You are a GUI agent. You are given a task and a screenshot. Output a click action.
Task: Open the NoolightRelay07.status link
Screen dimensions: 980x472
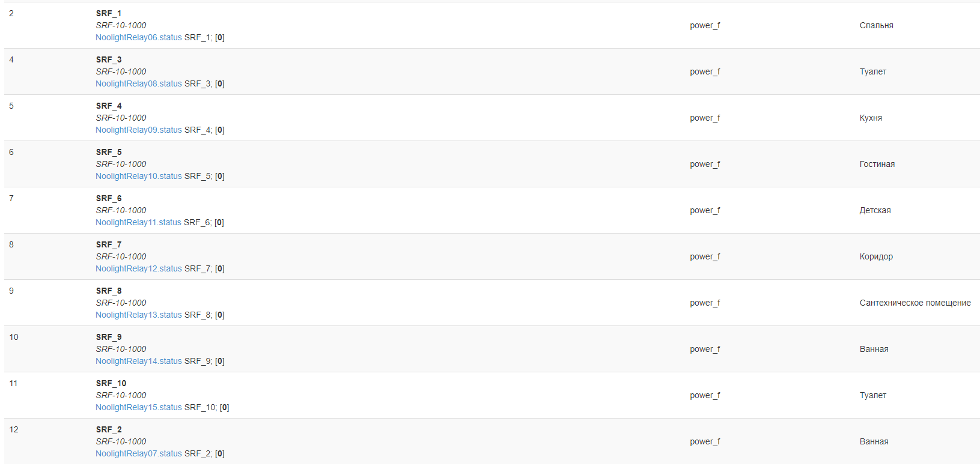pyautogui.click(x=138, y=453)
